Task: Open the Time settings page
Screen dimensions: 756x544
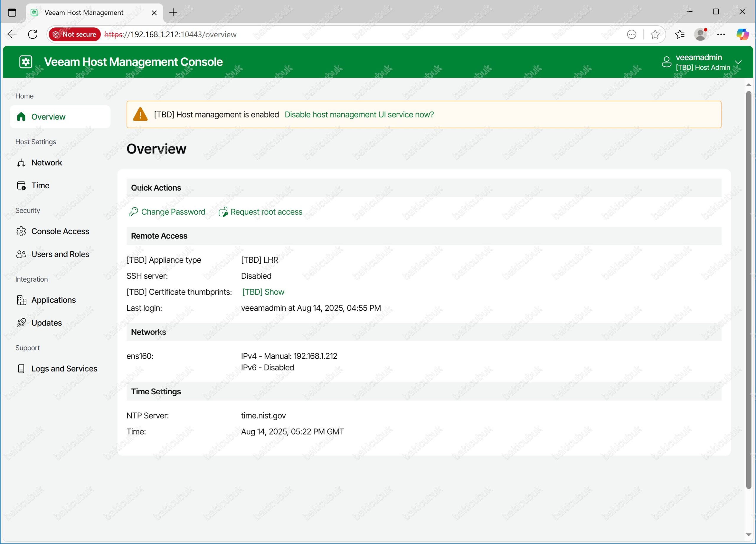Action: click(60, 186)
